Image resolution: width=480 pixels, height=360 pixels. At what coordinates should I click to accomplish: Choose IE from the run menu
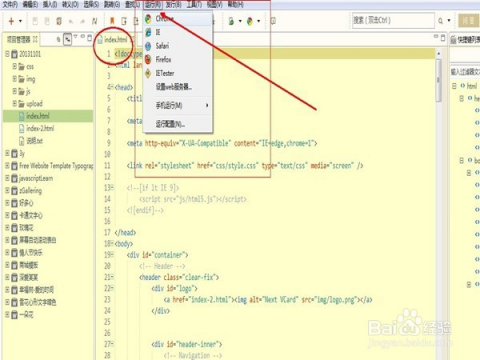[178, 32]
